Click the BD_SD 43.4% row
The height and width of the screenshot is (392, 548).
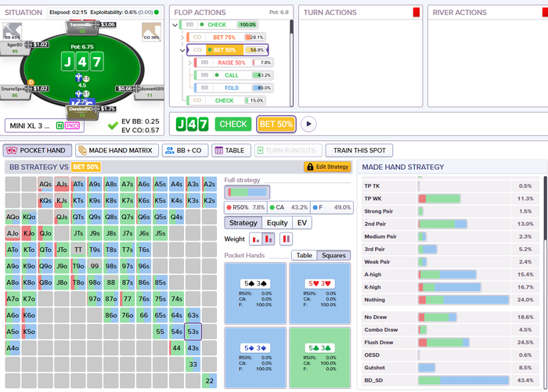(x=450, y=380)
